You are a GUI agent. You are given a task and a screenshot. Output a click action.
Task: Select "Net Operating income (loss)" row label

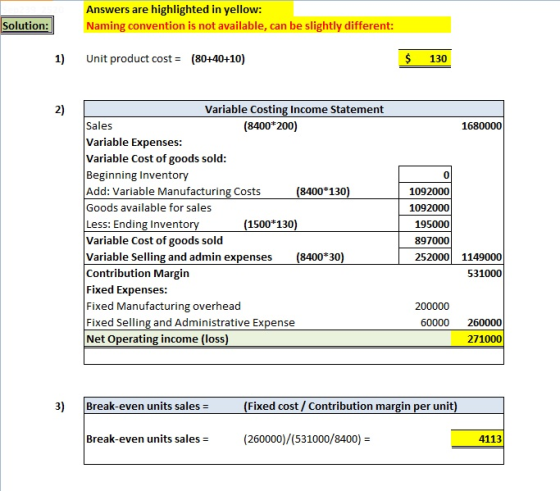(157, 339)
